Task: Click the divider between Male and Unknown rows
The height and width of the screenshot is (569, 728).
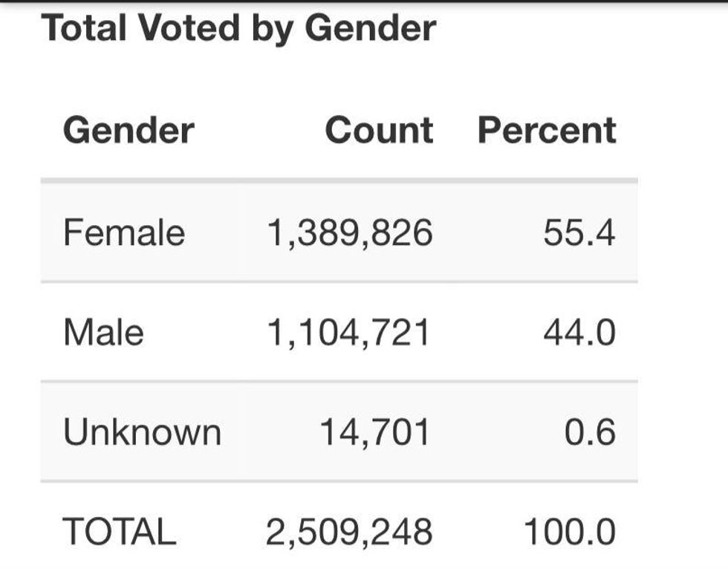Action: pos(339,381)
